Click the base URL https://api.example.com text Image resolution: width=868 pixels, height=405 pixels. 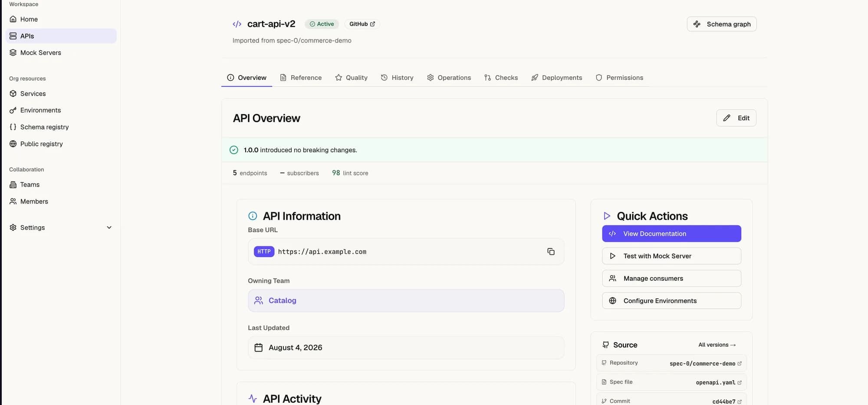[322, 252]
